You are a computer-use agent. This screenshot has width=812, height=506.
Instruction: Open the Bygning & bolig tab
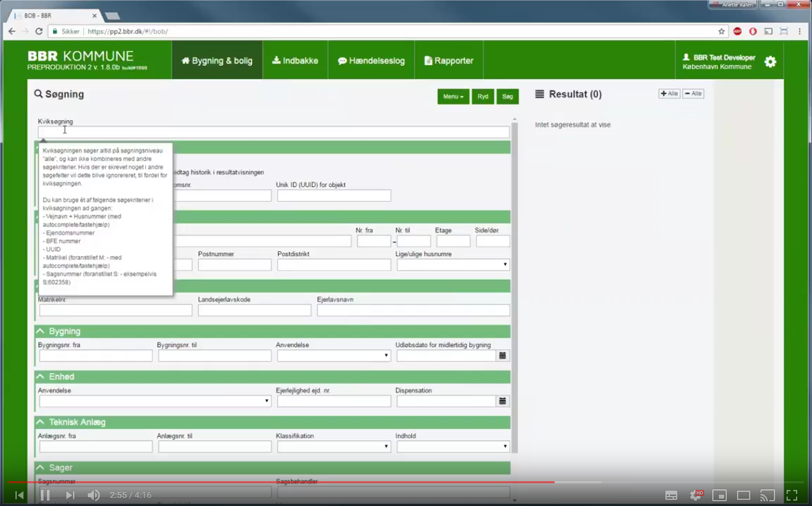click(x=217, y=60)
